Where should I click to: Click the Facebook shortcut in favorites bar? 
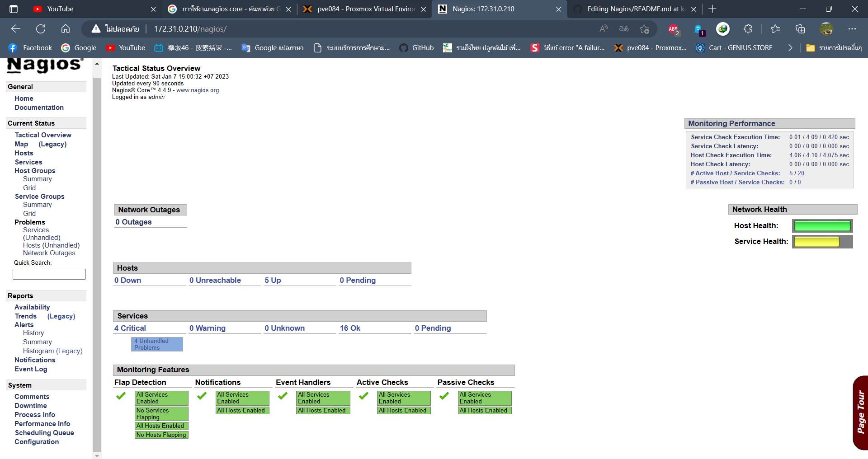click(30, 47)
